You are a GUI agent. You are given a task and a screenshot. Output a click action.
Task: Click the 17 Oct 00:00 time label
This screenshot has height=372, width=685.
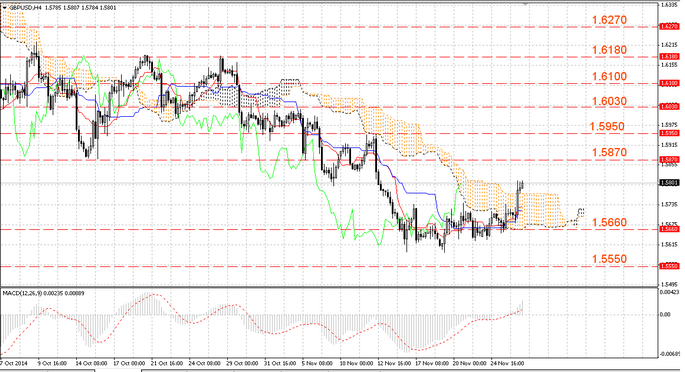click(x=129, y=363)
